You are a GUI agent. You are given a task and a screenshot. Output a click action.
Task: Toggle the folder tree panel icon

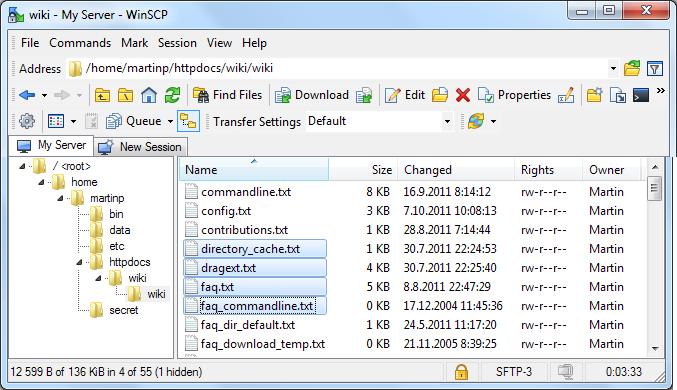[188, 121]
